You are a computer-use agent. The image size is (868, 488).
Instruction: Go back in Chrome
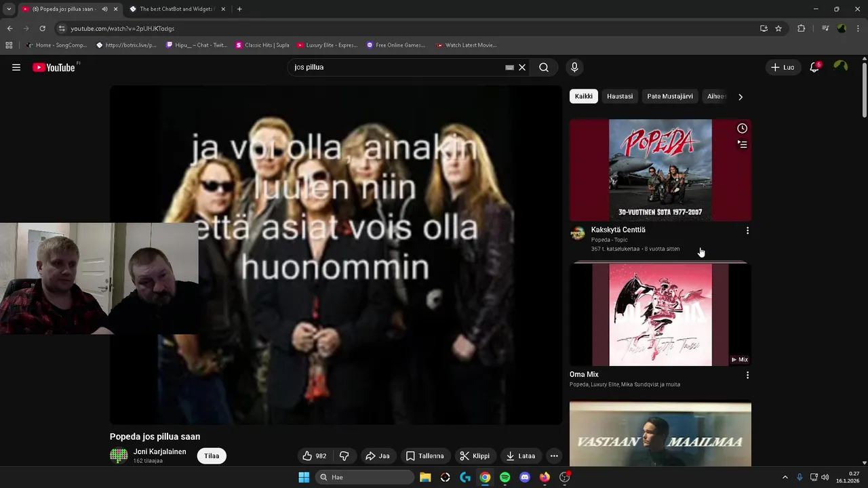[x=9, y=28]
